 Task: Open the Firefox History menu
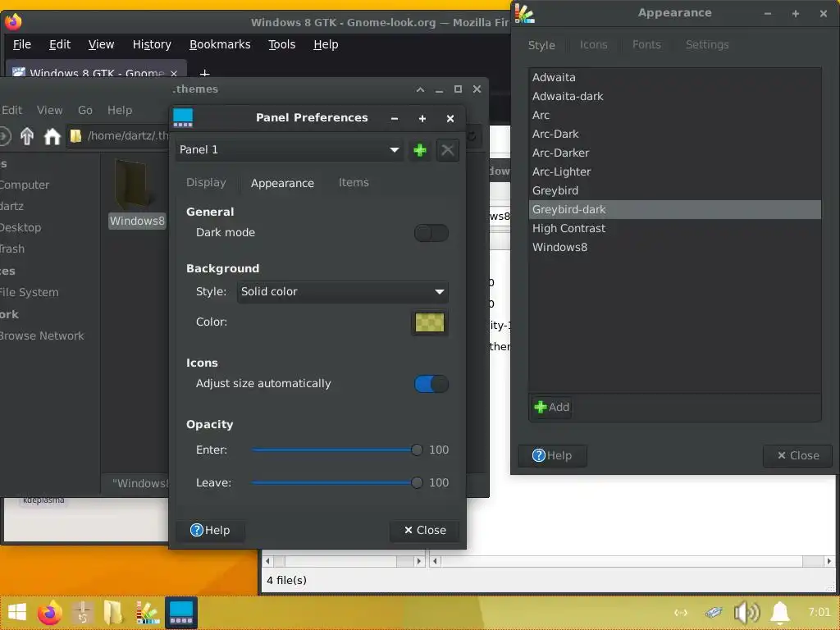point(152,44)
